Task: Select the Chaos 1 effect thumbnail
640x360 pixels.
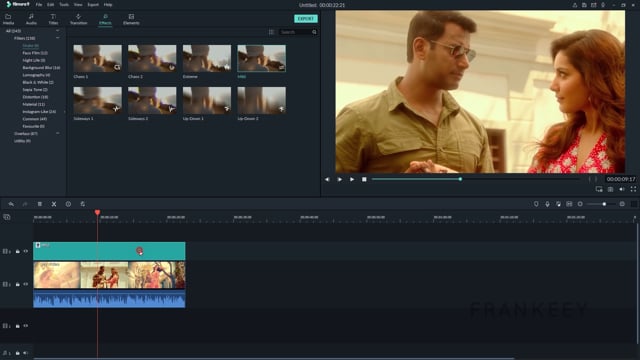Action: tap(98, 58)
